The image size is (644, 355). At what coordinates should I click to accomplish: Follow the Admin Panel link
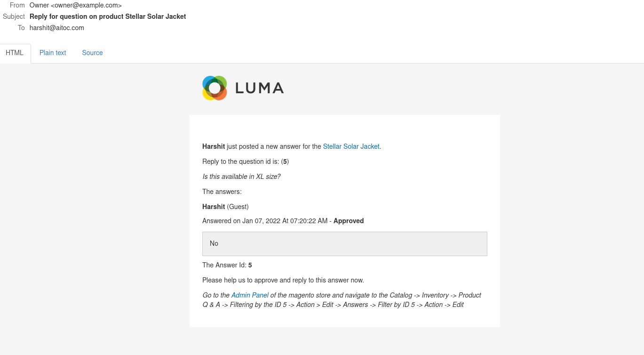click(x=250, y=295)
